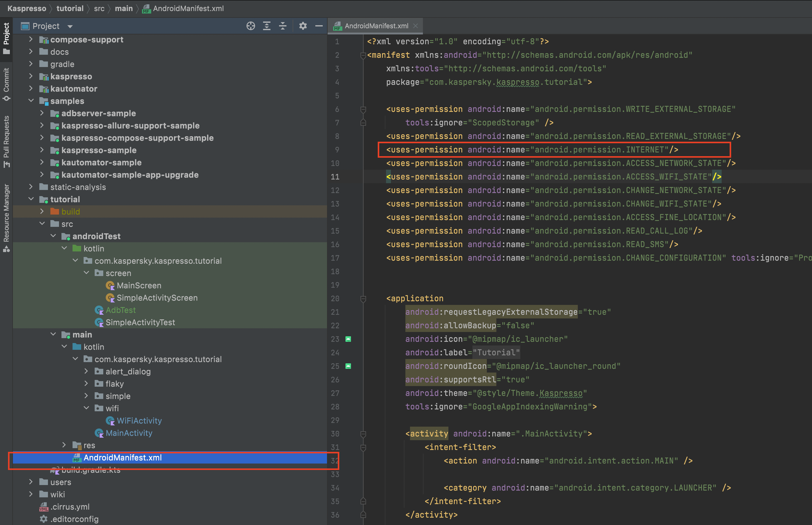Collapse the samples folder

click(31, 101)
